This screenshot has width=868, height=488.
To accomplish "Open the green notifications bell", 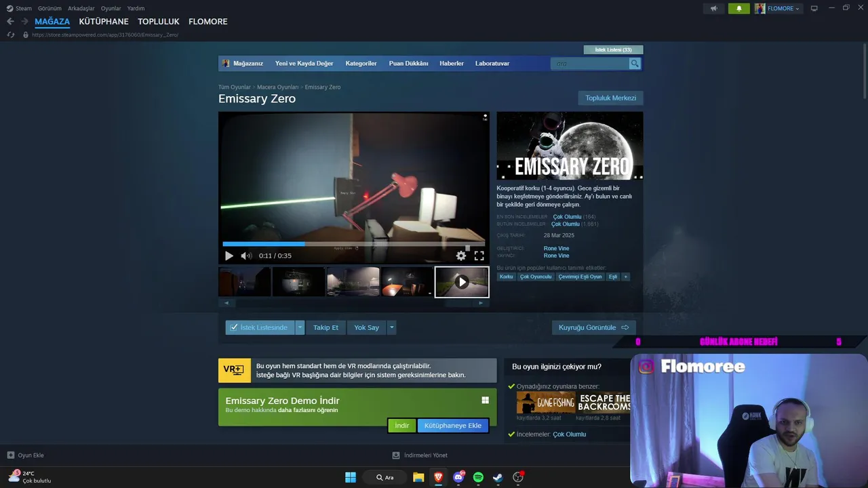I will pos(738,8).
